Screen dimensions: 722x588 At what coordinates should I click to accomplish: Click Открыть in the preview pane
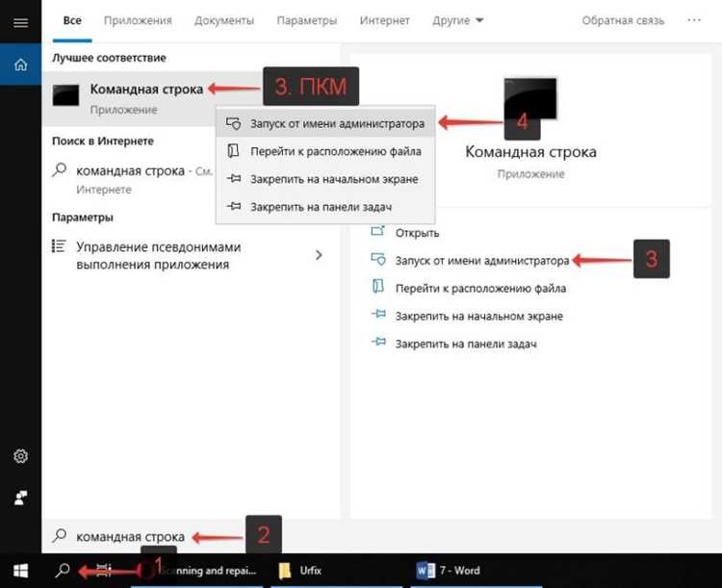(417, 233)
